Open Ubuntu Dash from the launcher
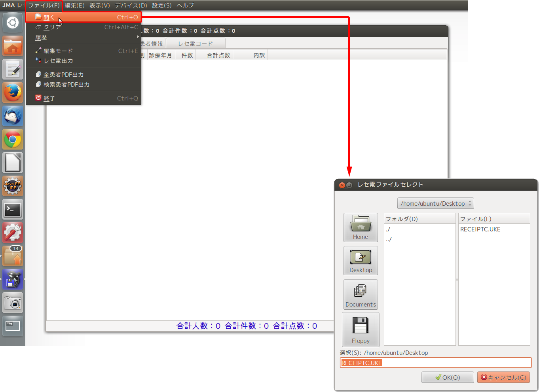Screen dimensions: 539x392 (13, 23)
